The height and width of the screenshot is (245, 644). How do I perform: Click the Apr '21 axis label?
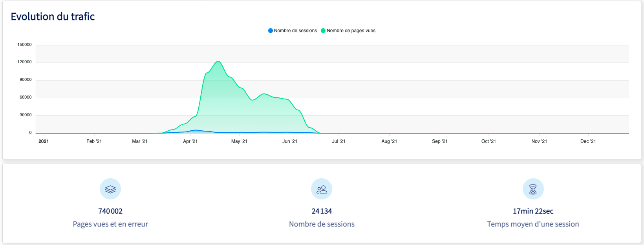coord(190,141)
